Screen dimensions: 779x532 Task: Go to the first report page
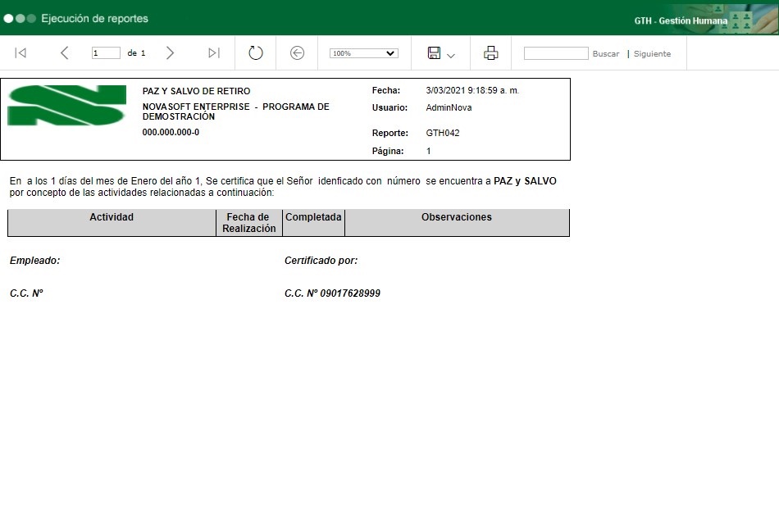coord(21,53)
